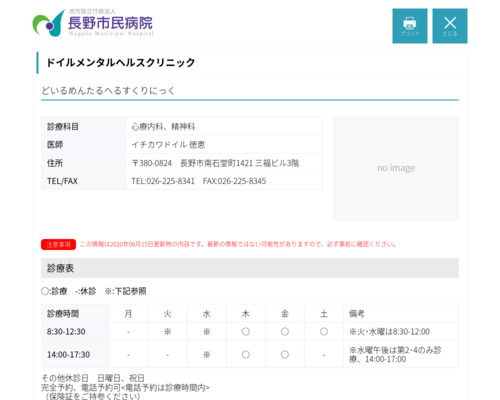Click the Wednesday ※ mark in the 14:00-17:30 row

coord(207,355)
